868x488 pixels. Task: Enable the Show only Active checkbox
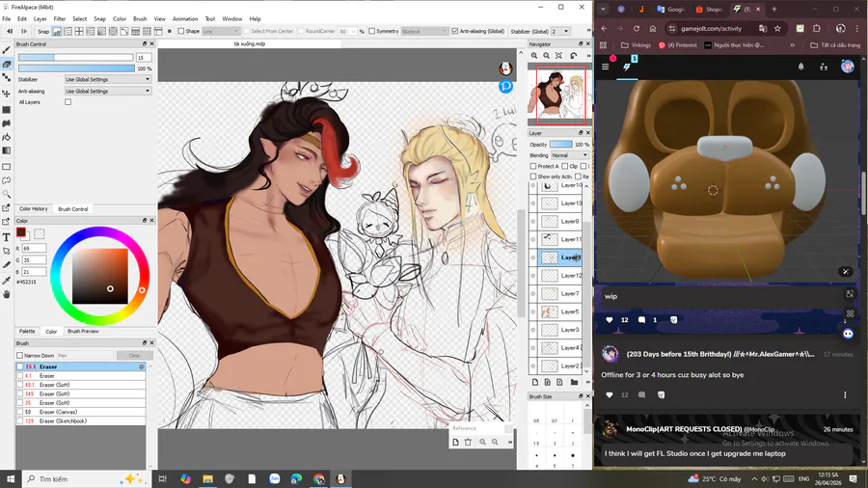(533, 176)
